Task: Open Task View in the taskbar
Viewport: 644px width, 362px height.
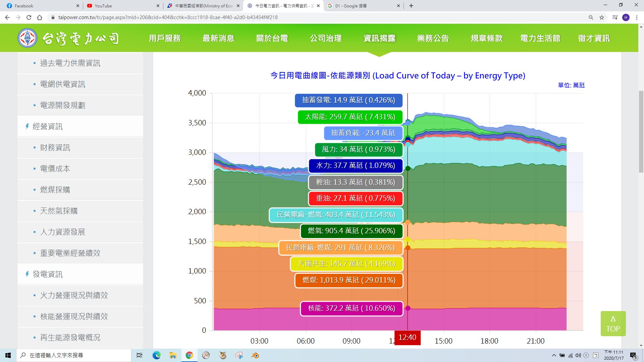Action: click(140, 355)
